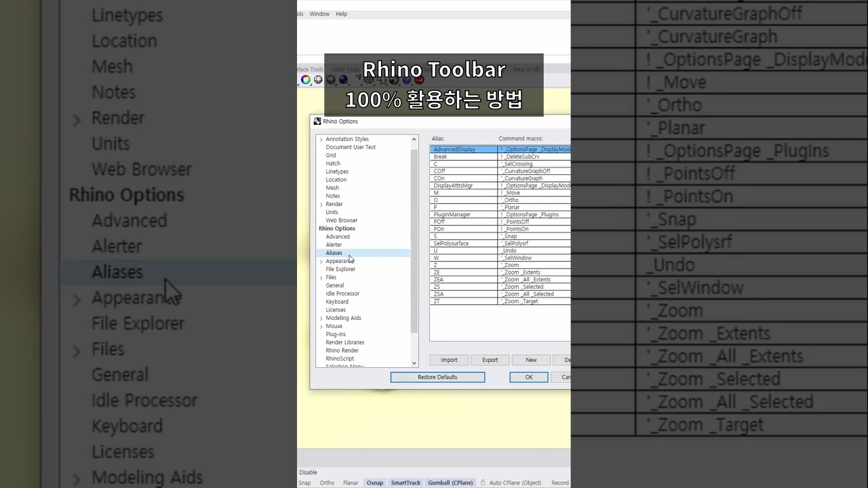Image resolution: width=868 pixels, height=488 pixels.
Task: Switch to the New in V8 tab
Action: tap(526, 69)
